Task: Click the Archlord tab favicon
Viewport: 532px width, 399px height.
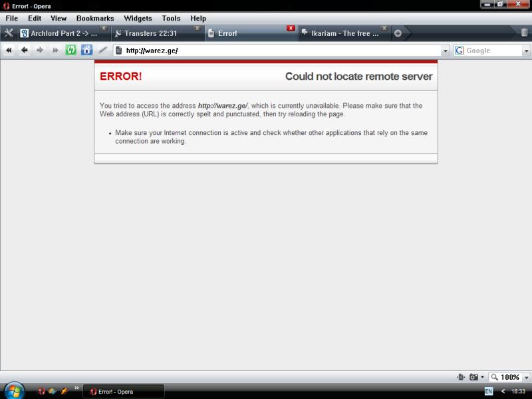Action: coord(24,33)
